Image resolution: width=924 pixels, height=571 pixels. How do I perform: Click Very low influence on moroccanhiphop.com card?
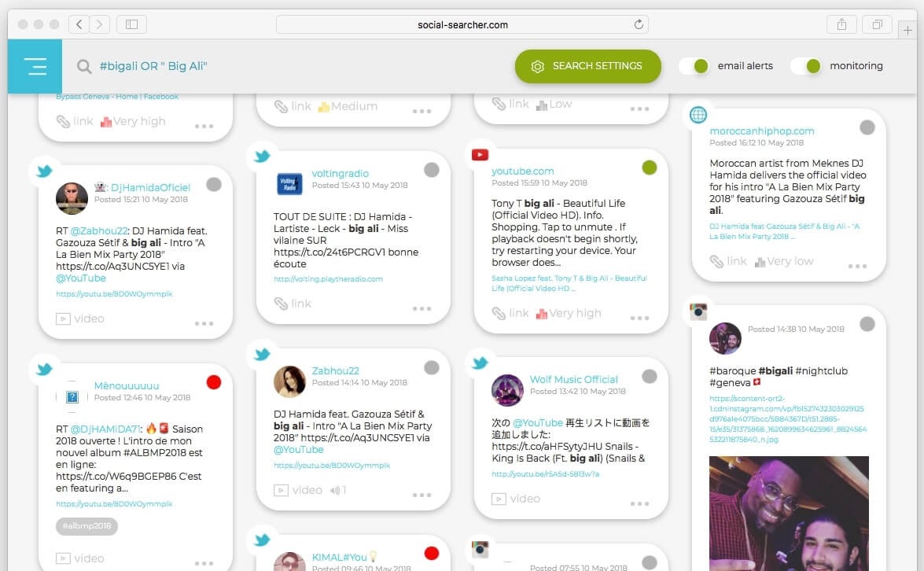tap(784, 261)
